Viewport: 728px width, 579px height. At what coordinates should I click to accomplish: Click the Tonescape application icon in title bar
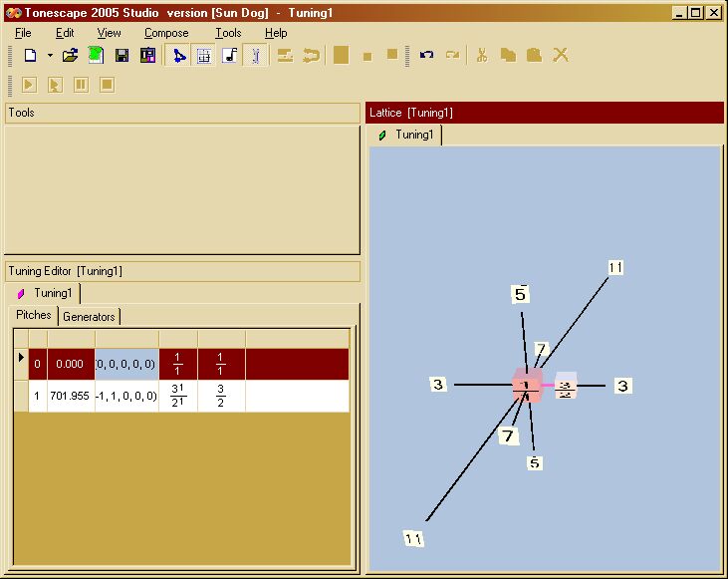[x=14, y=13]
